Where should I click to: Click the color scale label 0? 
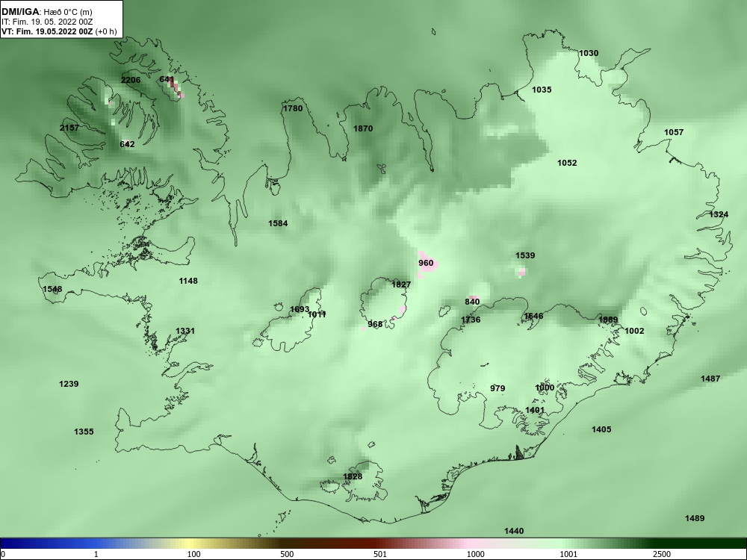pyautogui.click(x=3, y=554)
